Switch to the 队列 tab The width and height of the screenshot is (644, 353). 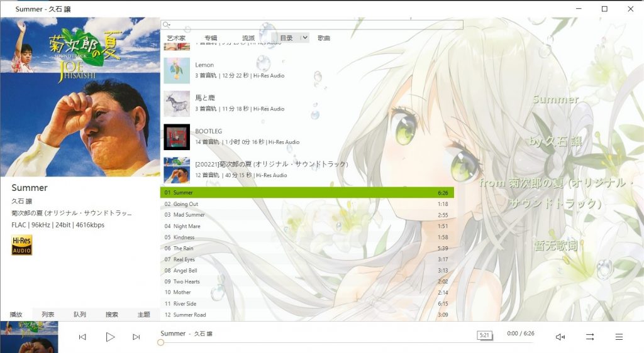click(x=80, y=315)
